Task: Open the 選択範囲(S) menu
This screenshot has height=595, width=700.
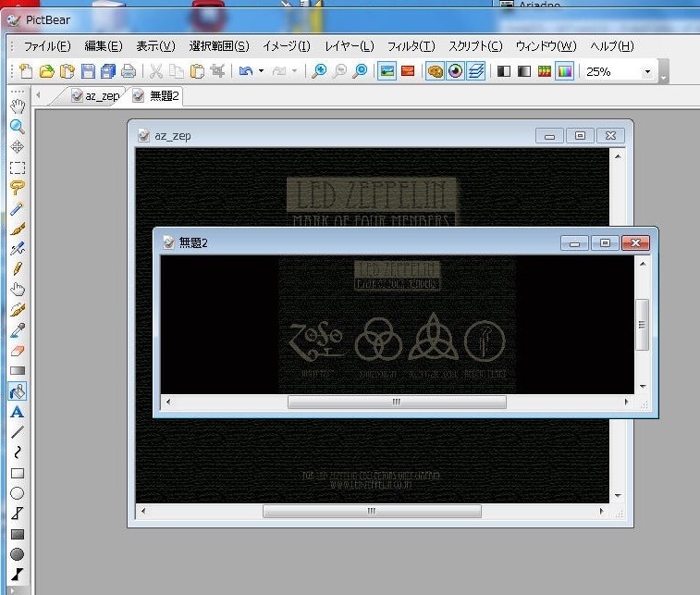Action: pos(219,46)
